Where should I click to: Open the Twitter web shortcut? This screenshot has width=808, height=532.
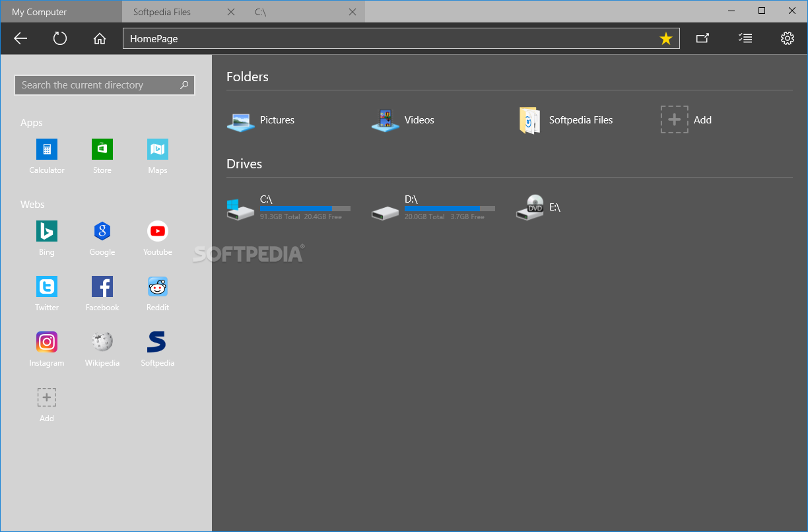[47, 294]
